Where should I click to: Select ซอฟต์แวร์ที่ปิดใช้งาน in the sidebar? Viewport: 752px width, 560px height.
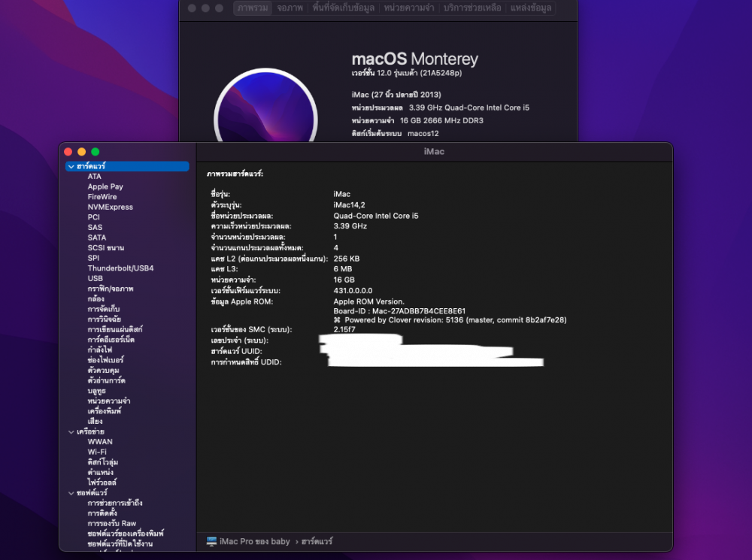120,543
